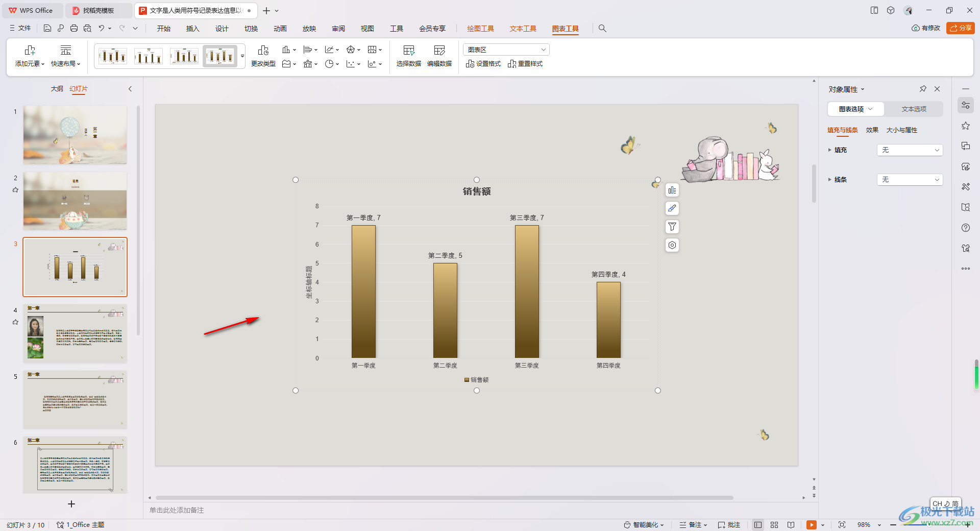Open the Design (设计) ribbon tab
Image resolution: width=980 pixels, height=531 pixels.
pyautogui.click(x=222, y=29)
